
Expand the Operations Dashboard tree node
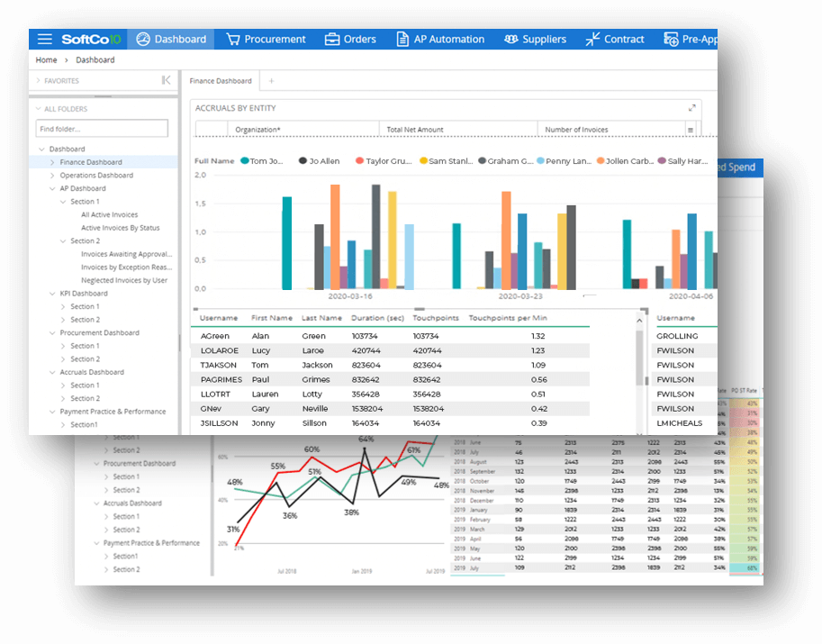(51, 176)
